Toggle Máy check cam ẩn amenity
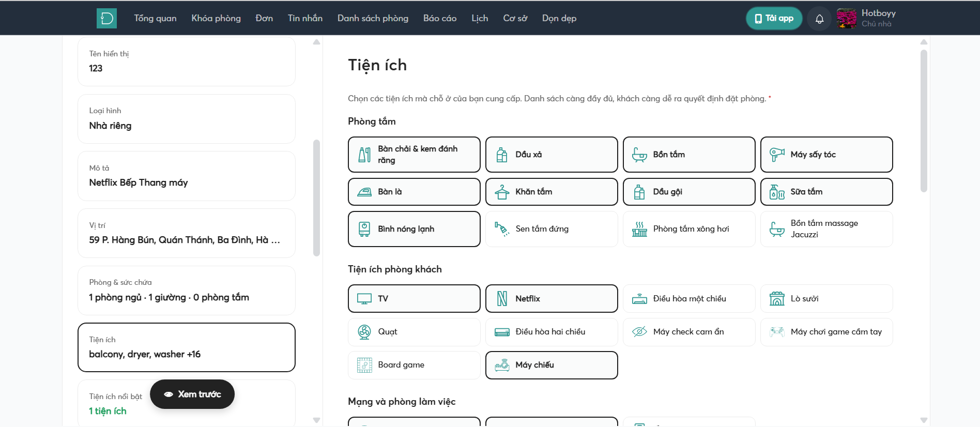980x427 pixels. [x=689, y=332]
